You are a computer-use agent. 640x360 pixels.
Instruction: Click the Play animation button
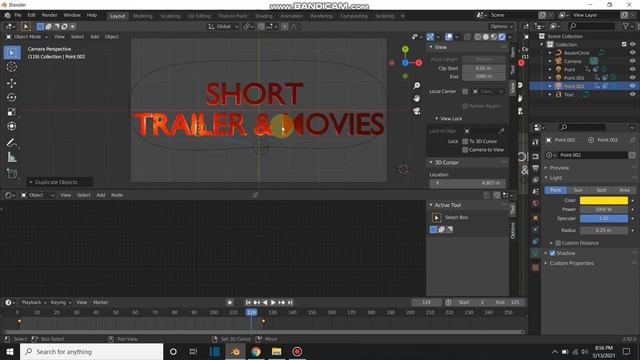pos(273,302)
